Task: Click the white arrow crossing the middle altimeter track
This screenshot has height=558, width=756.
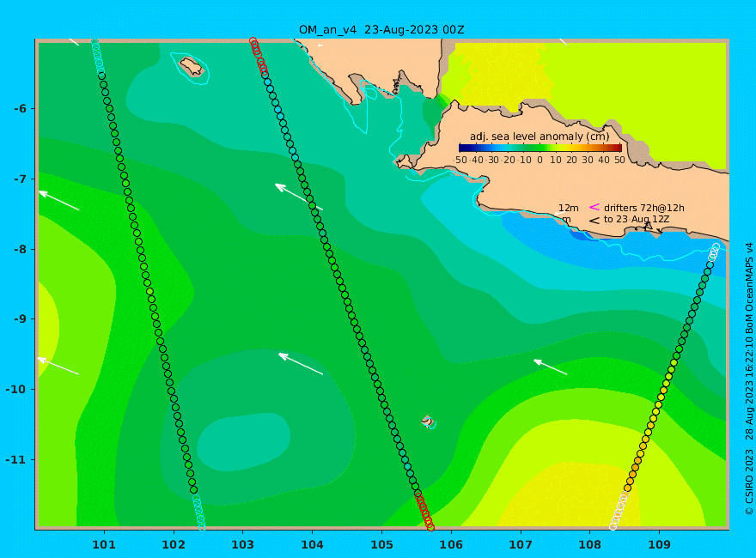Action: [298, 197]
